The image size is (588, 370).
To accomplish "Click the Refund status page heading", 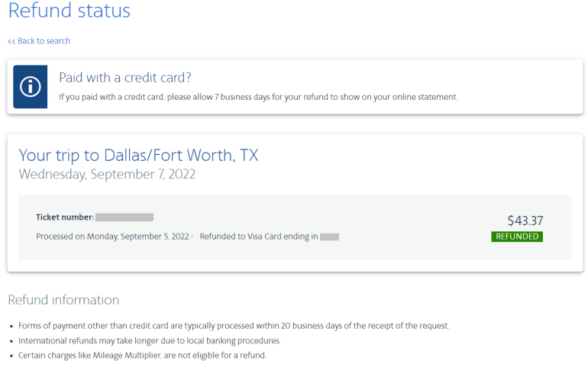I will [69, 11].
